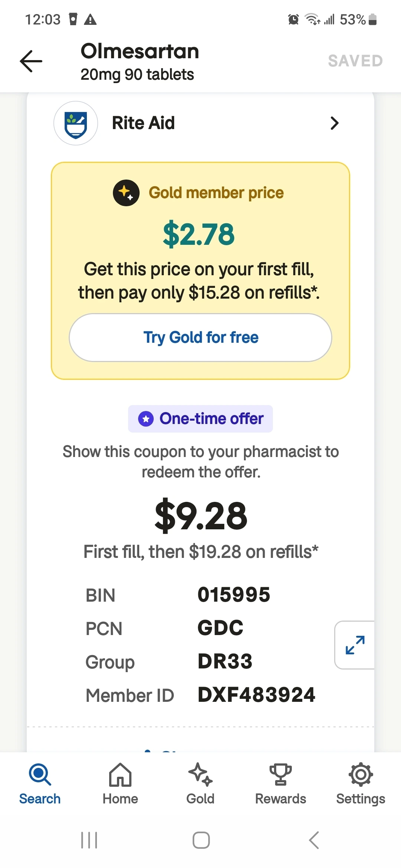Tap Android home navigation button
The height and width of the screenshot is (868, 401).
point(201,840)
